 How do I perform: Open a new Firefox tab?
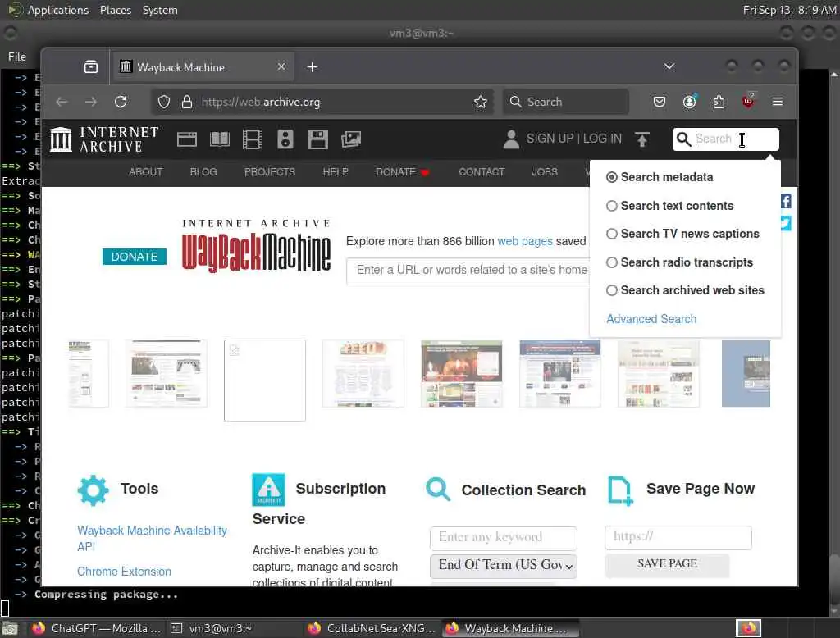click(x=313, y=67)
